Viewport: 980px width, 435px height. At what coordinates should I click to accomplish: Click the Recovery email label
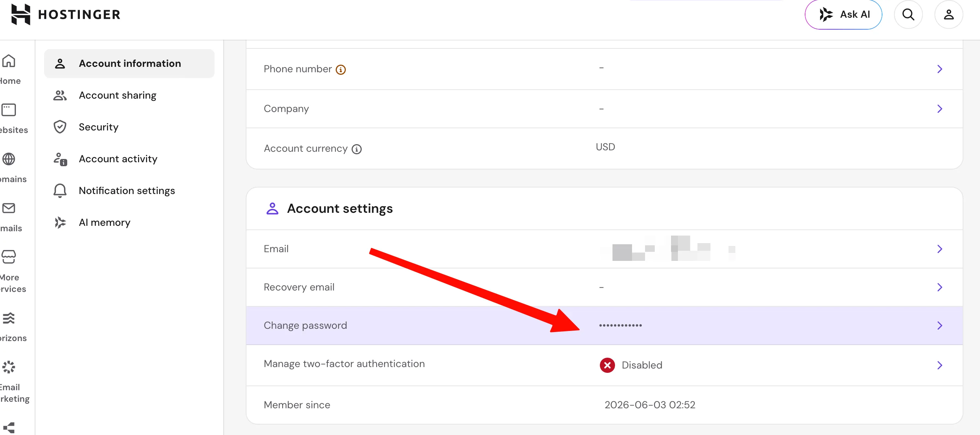(x=299, y=287)
